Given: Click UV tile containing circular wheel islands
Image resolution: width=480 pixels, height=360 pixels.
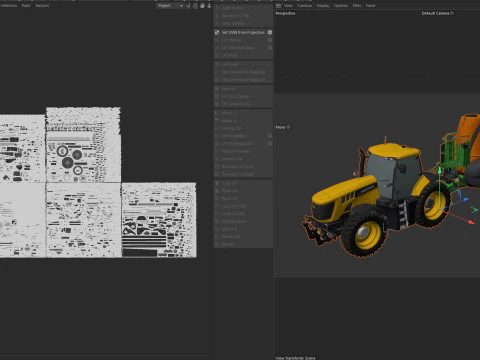Looking at the screenshot, I should 83,145.
